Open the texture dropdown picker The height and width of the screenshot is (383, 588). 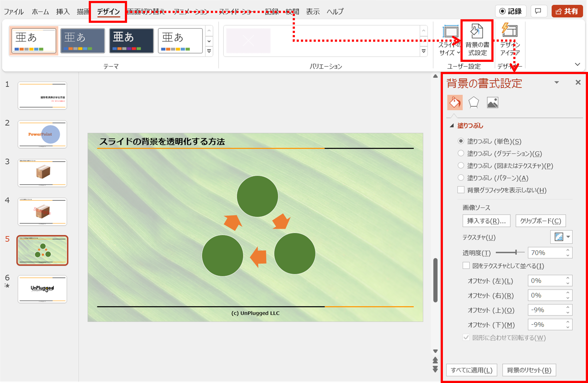568,237
